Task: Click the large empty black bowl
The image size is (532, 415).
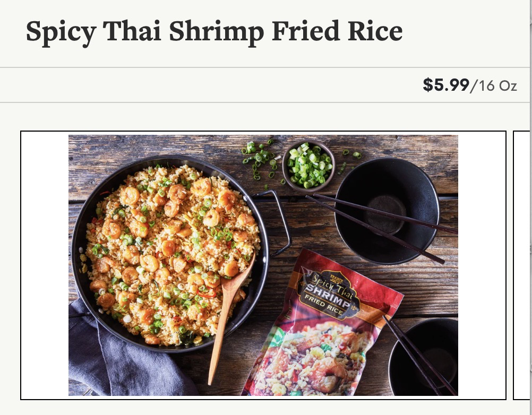Action: point(387,210)
